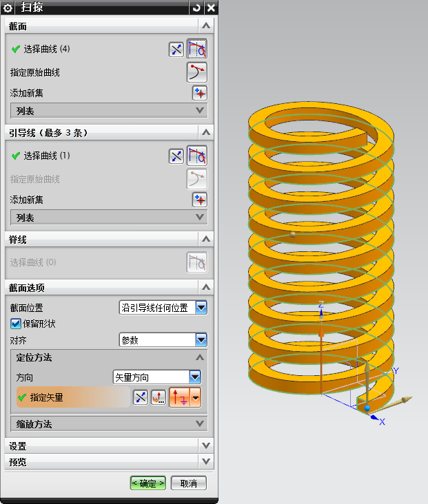Collapse the 引导线（最多 3 条）section
The image size is (428, 504).
click(206, 132)
